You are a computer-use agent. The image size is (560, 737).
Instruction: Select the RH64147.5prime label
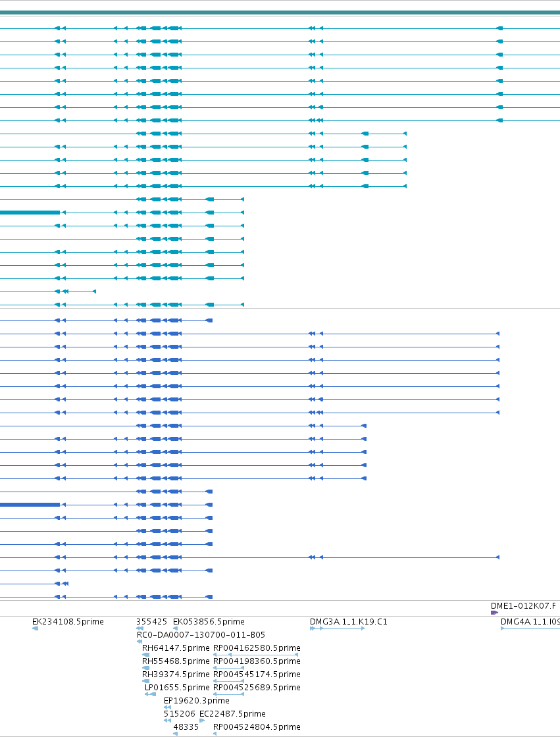click(x=176, y=648)
